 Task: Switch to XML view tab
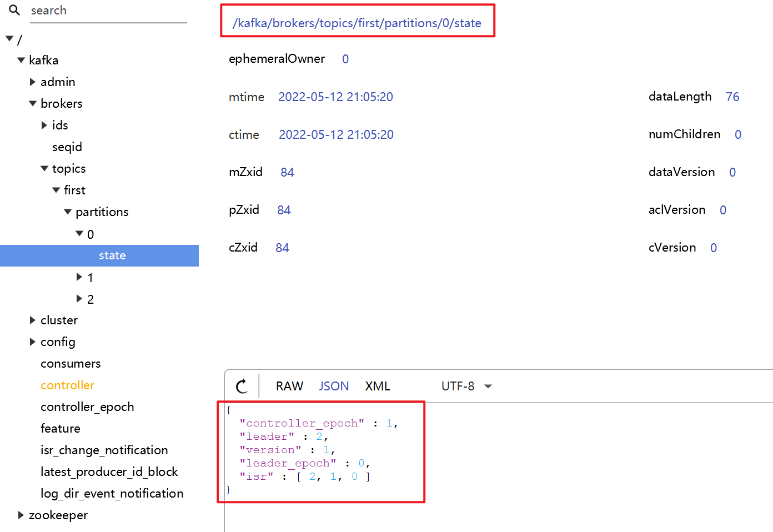click(378, 386)
